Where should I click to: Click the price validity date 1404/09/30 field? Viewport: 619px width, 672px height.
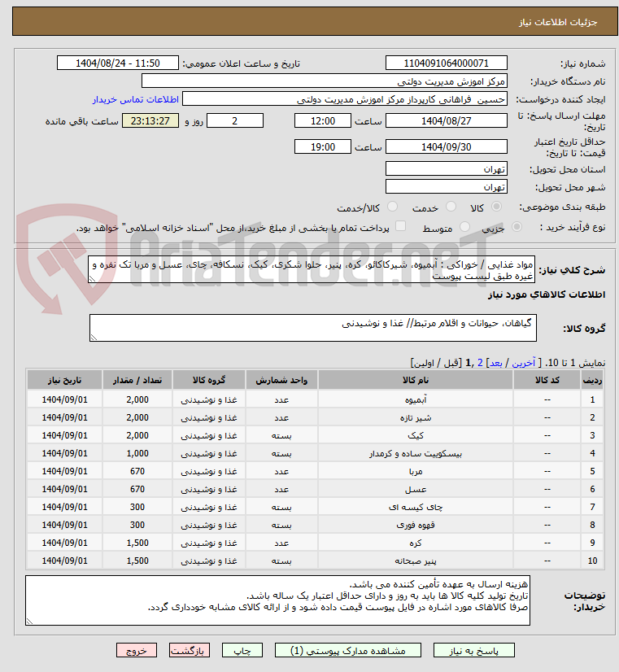point(447,146)
